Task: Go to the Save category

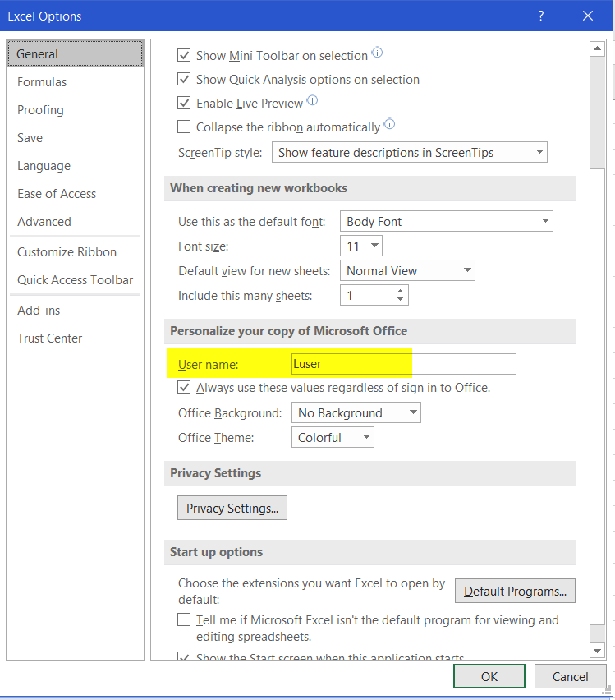Action: pyautogui.click(x=75, y=138)
